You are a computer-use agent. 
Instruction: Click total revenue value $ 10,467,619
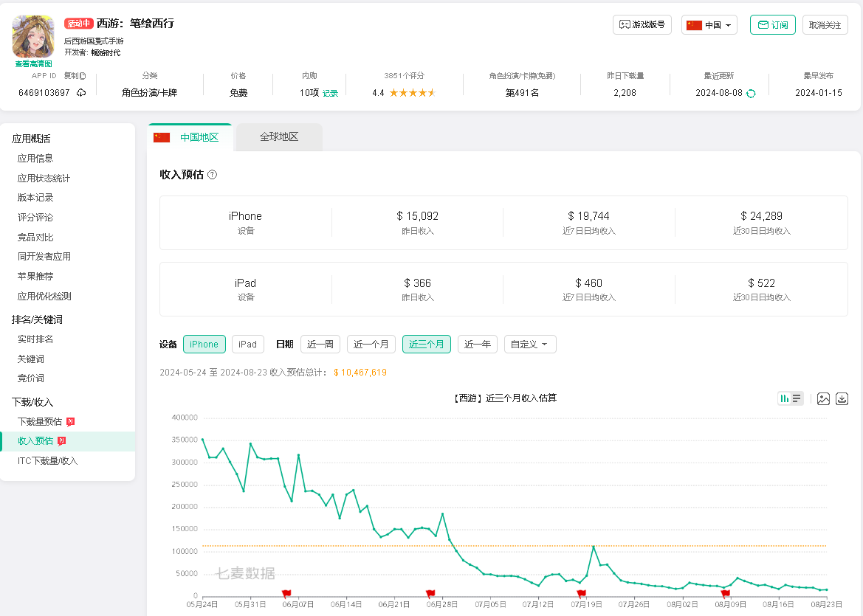coord(360,373)
